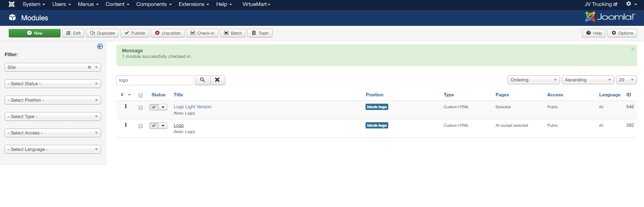The image size is (644, 207).
Task: Open the Extensions menu
Action: click(x=193, y=4)
